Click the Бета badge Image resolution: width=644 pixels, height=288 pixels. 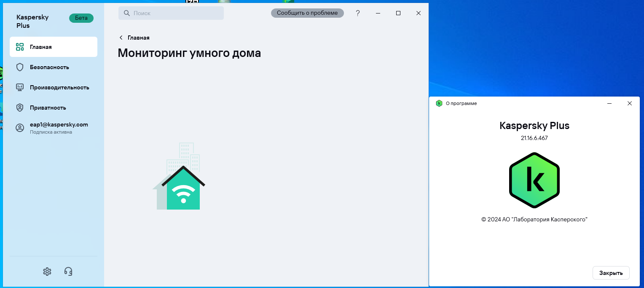point(81,18)
